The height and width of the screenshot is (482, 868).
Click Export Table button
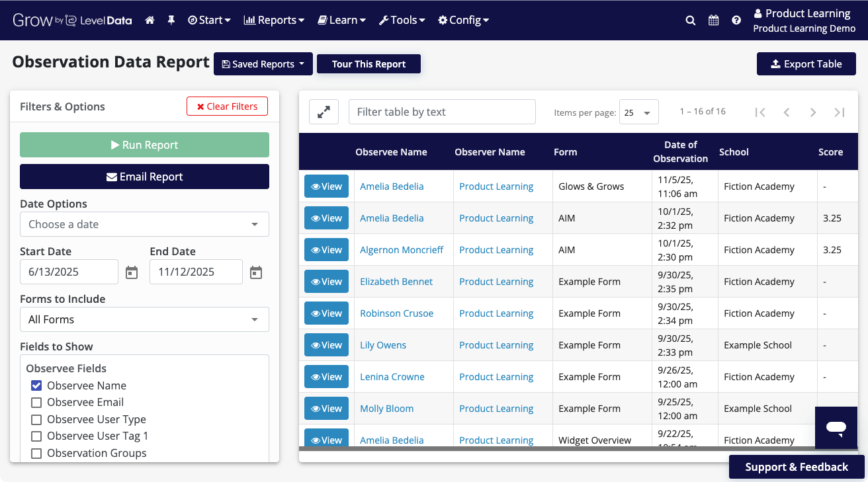coord(806,64)
